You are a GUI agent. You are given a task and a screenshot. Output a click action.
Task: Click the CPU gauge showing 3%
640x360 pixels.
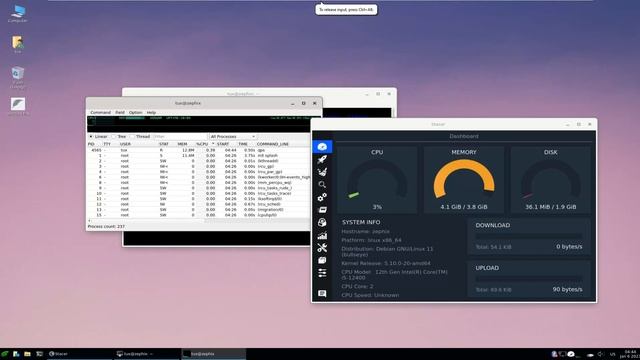point(377,180)
